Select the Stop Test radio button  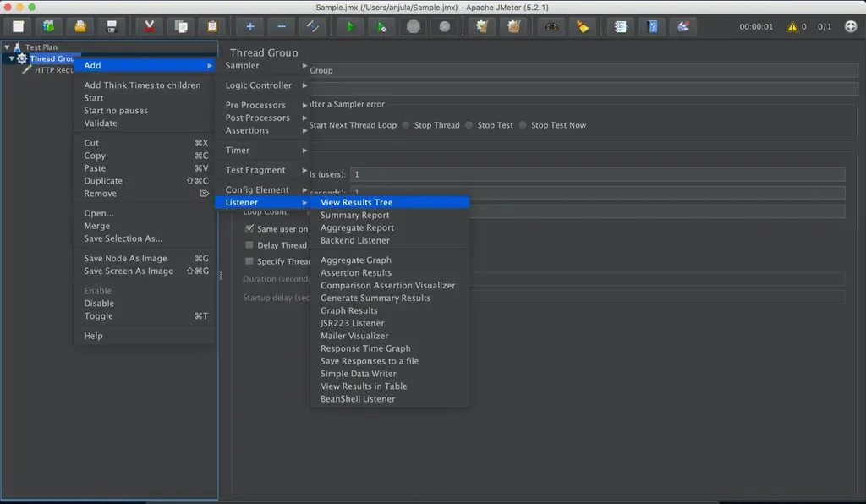pyautogui.click(x=469, y=125)
